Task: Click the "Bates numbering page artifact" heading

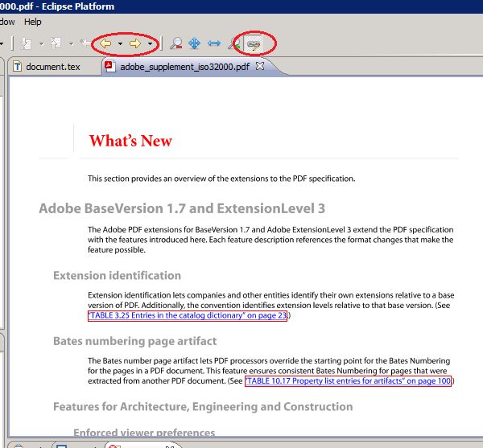Action: click(135, 341)
